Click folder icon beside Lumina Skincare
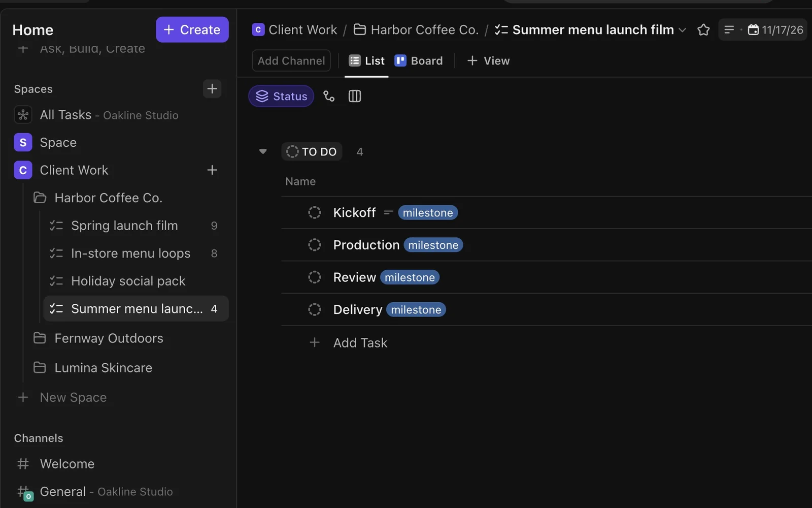The image size is (812, 508). coord(40,368)
